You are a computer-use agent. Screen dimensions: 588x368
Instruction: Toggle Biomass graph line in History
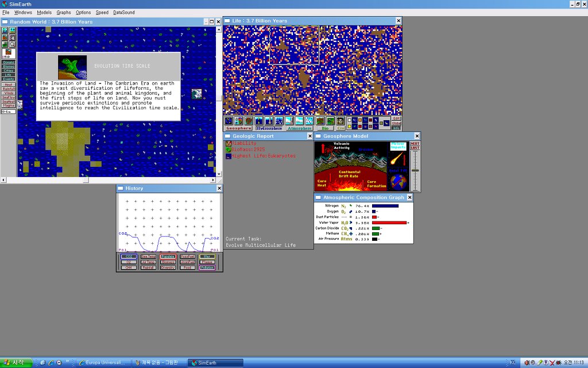[168, 262]
